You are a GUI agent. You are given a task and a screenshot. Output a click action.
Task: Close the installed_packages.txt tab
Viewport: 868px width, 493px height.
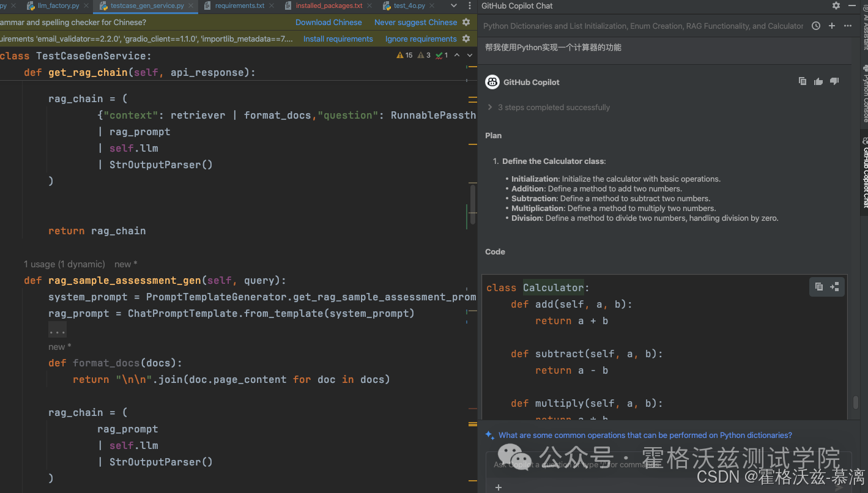tap(371, 6)
